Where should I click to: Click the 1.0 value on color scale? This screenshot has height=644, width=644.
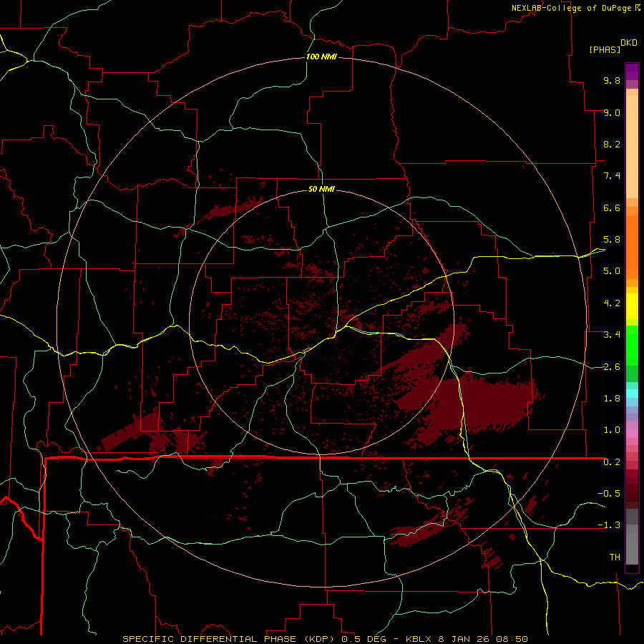point(612,430)
